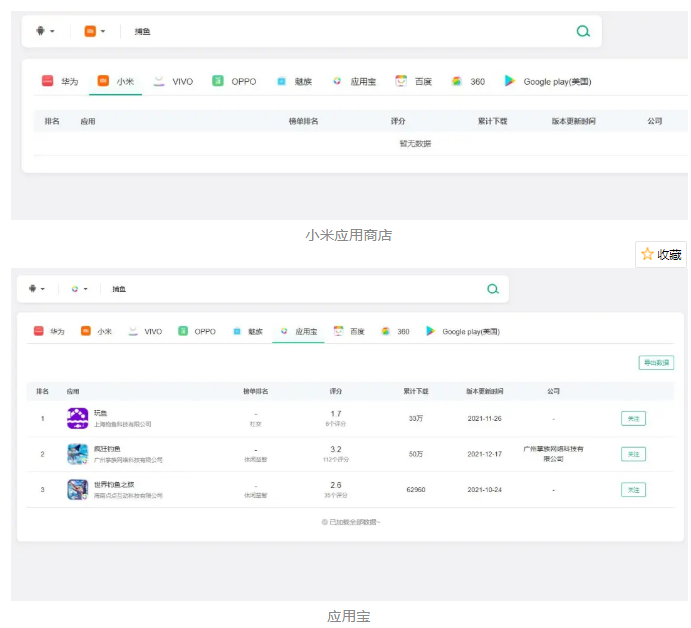Click the 世界钓鱼之旅 app name
This screenshot has height=628, width=691.
coord(114,484)
